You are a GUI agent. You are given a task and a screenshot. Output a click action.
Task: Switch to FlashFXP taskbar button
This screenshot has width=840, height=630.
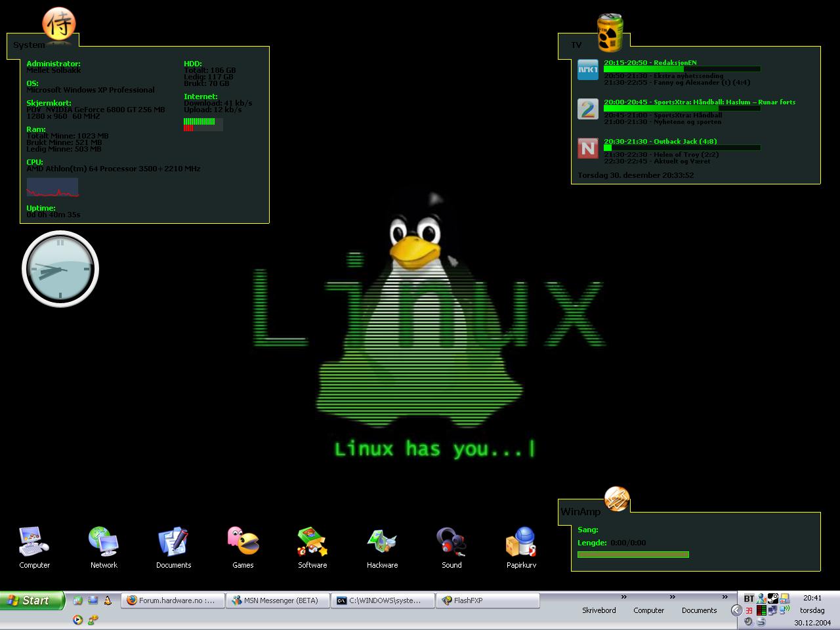click(x=488, y=600)
